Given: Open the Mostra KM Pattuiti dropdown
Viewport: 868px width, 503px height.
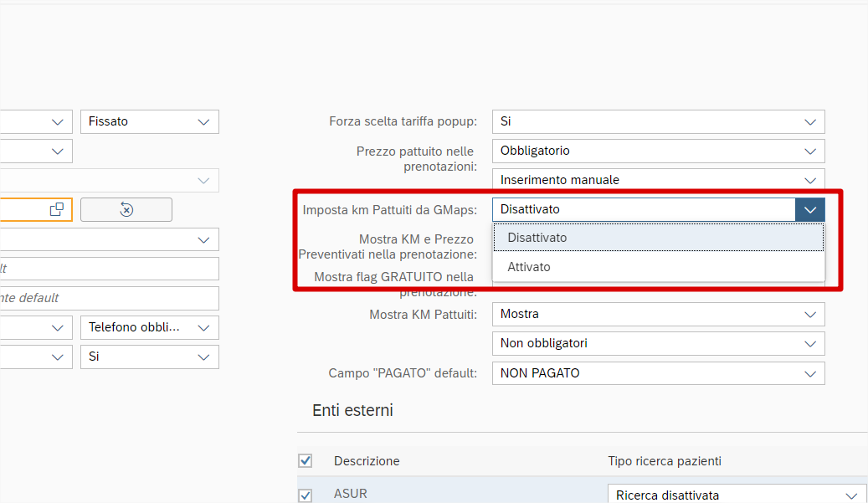Looking at the screenshot, I should pyautogui.click(x=658, y=315).
